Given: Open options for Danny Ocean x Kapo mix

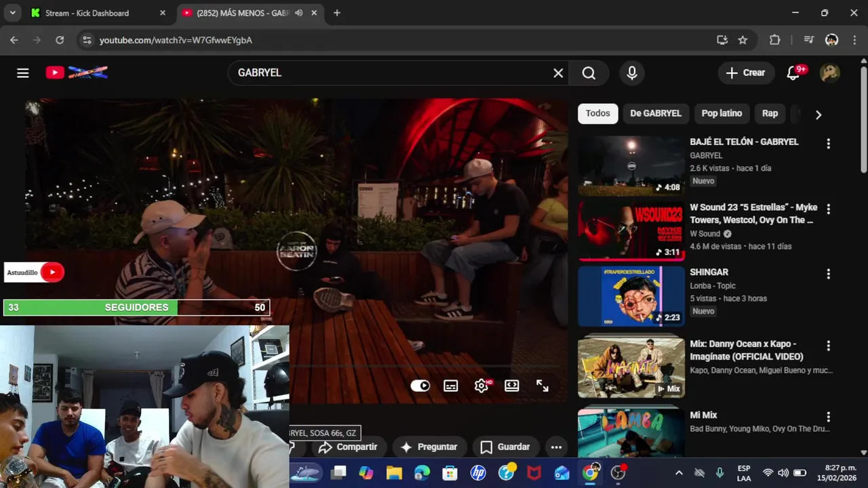Looking at the screenshot, I should 828,346.
